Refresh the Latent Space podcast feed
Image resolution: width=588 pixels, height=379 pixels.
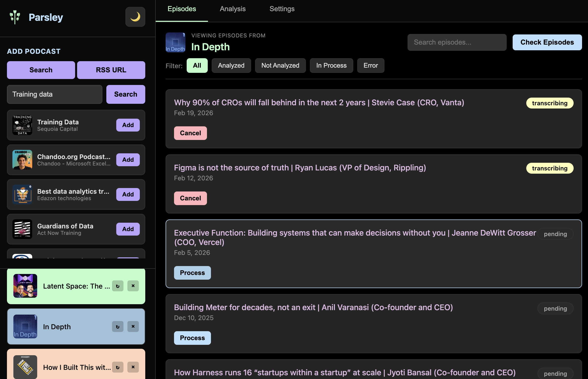pyautogui.click(x=118, y=286)
